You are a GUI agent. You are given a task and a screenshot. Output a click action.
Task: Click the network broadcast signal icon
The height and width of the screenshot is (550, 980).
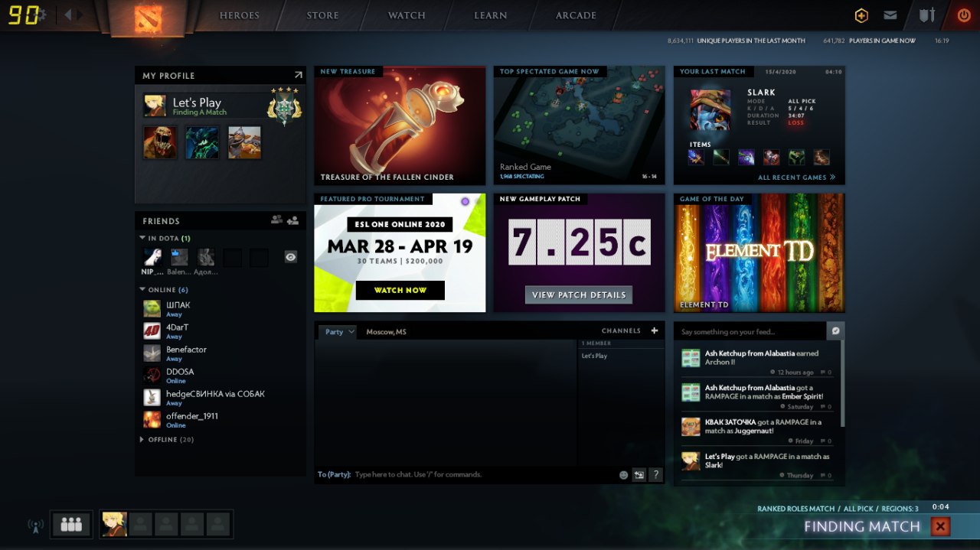pyautogui.click(x=35, y=526)
